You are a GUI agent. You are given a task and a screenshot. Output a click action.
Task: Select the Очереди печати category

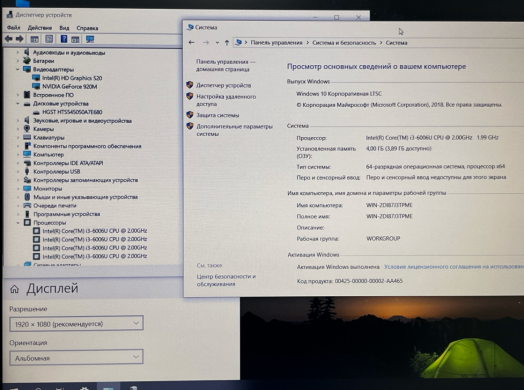[x=55, y=206]
